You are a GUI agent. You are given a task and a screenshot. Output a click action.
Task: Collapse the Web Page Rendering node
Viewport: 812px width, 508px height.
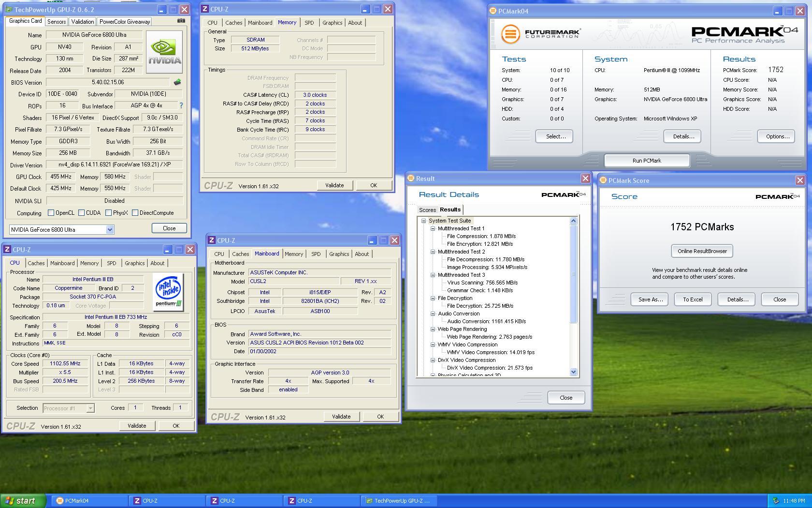433,329
